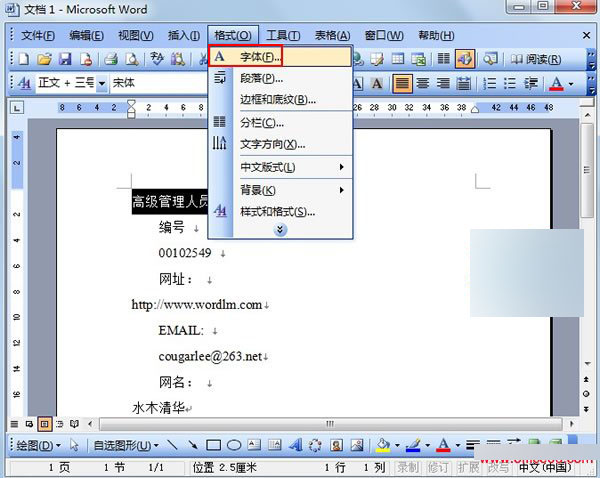Insert WordArt with the blue slanted A icon
The width and height of the screenshot is (600, 478).
point(295,445)
